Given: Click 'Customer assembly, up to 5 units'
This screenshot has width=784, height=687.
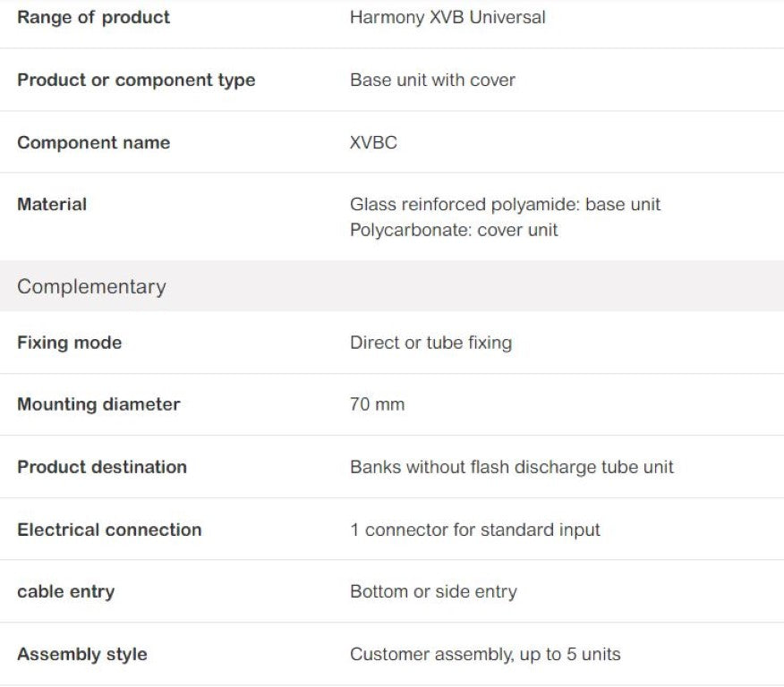Looking at the screenshot, I should [485, 654].
